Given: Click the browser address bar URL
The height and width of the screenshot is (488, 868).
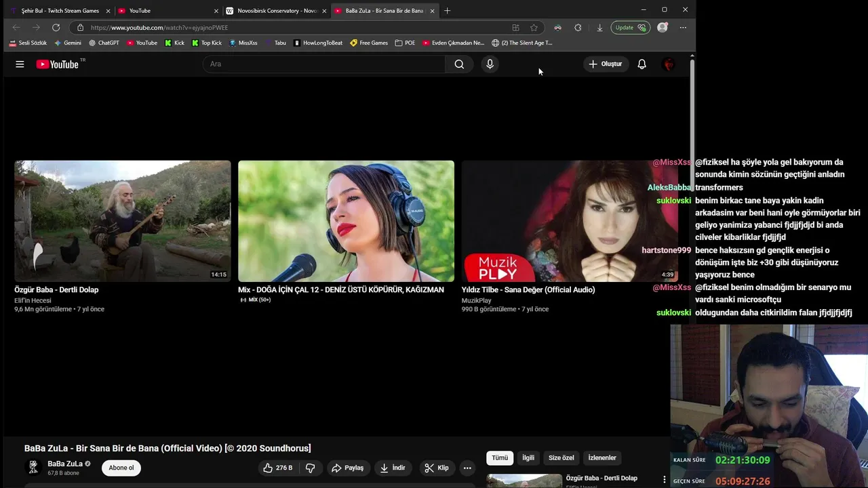Looking at the screenshot, I should point(159,28).
